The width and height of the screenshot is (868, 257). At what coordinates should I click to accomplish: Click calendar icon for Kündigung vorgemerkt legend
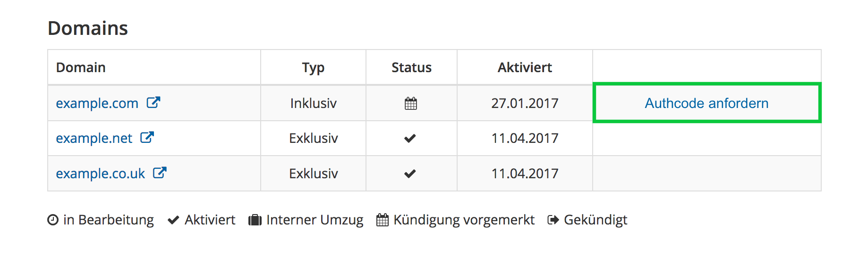pyautogui.click(x=383, y=220)
